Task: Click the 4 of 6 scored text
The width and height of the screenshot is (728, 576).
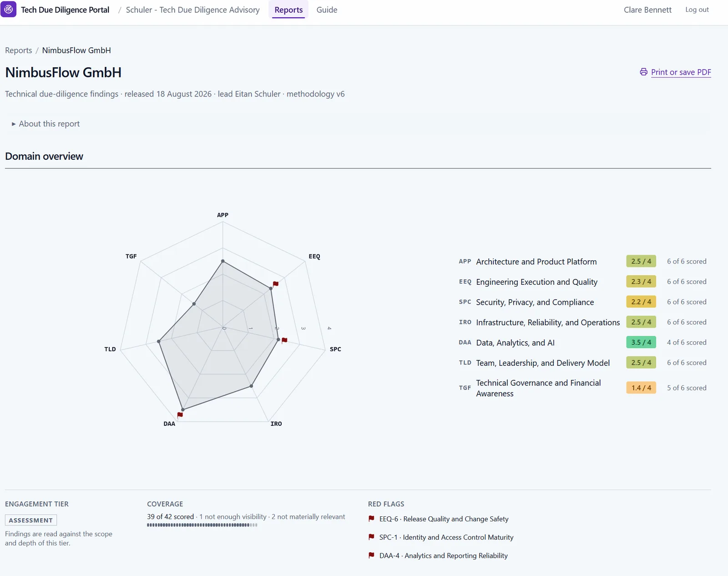Action: [687, 342]
